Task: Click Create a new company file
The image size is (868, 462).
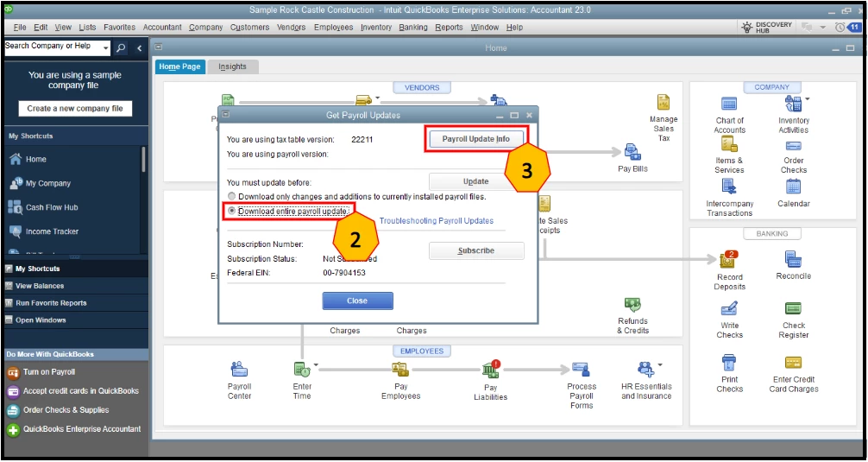Action: [75, 108]
